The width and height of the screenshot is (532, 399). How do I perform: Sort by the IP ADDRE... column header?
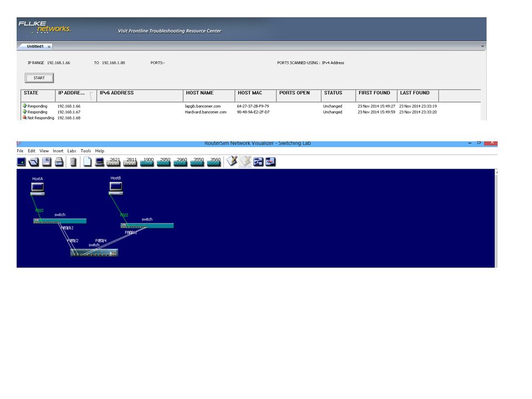tap(76, 96)
